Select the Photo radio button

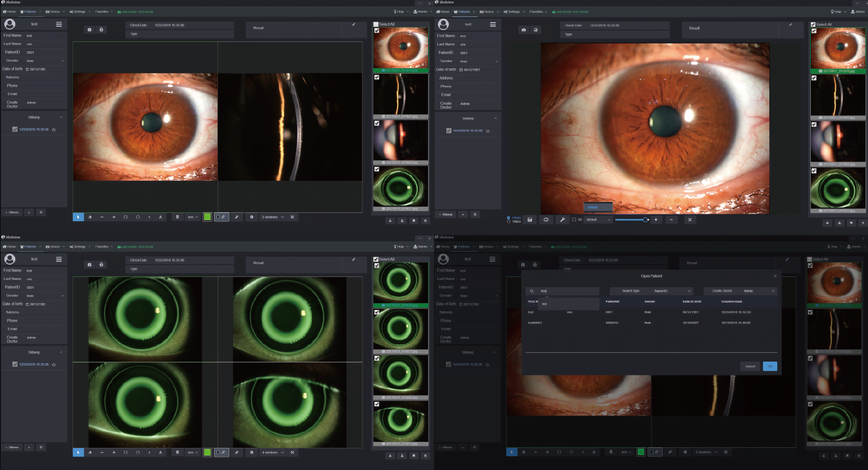pos(509,217)
